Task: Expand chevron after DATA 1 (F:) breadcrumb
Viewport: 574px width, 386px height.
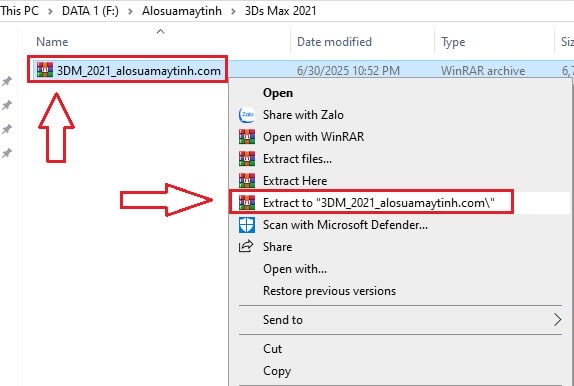Action: [130, 11]
